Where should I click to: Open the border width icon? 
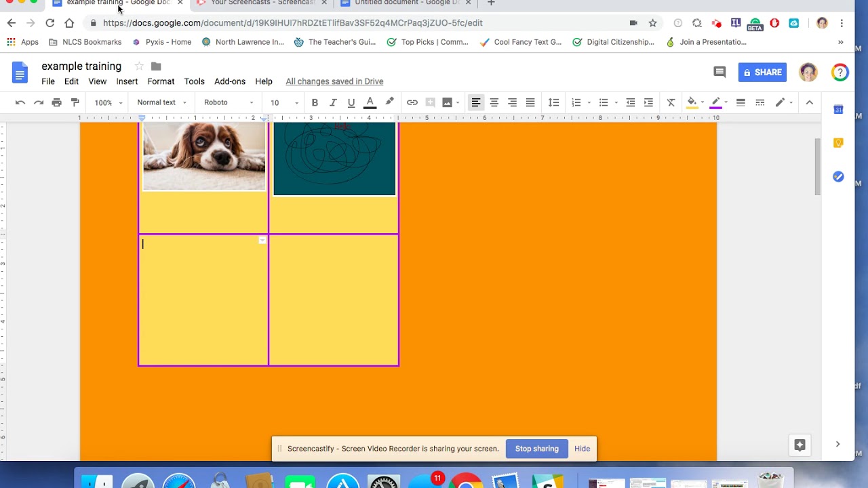741,102
